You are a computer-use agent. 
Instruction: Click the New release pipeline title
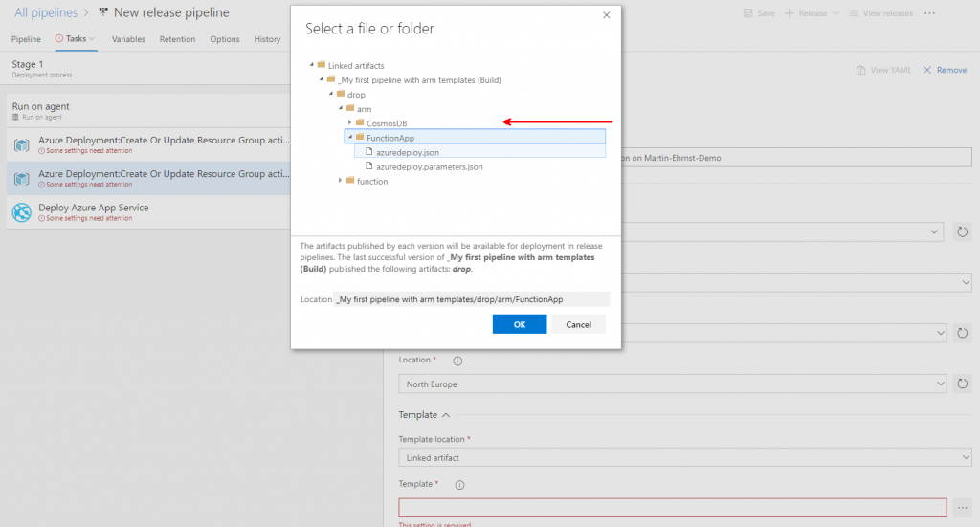click(x=171, y=12)
